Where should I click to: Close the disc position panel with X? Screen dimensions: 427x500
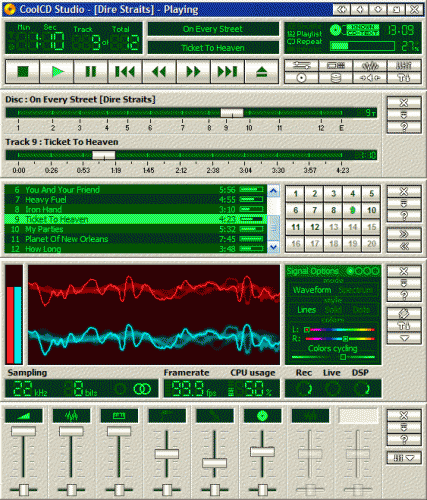click(x=404, y=103)
